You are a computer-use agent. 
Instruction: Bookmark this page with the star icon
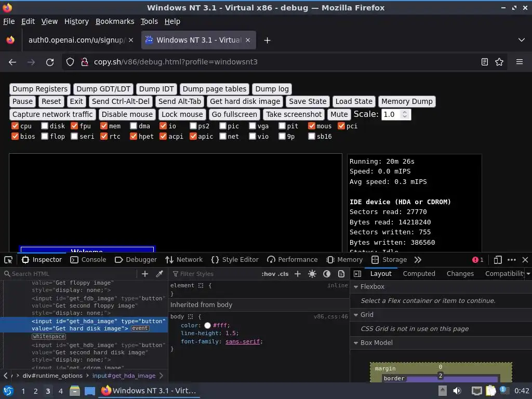[499, 62]
